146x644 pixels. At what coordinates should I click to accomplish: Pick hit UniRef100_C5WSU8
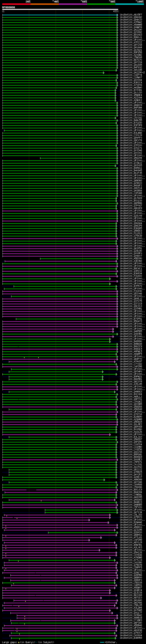[131, 58]
